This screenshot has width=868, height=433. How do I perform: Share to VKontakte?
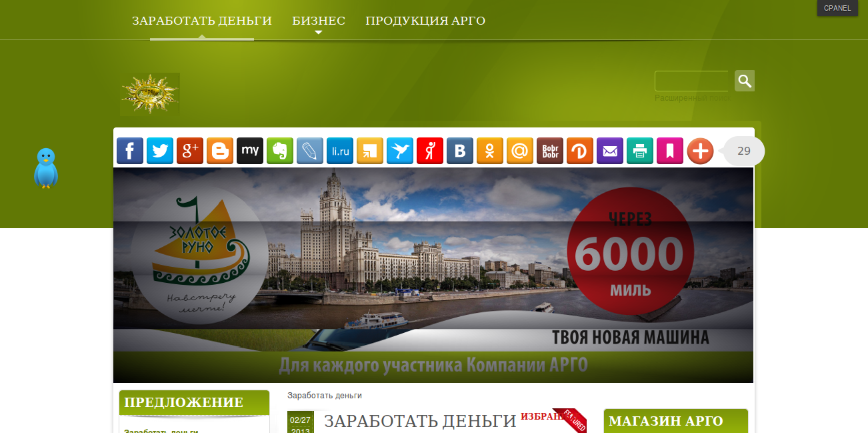click(x=460, y=151)
